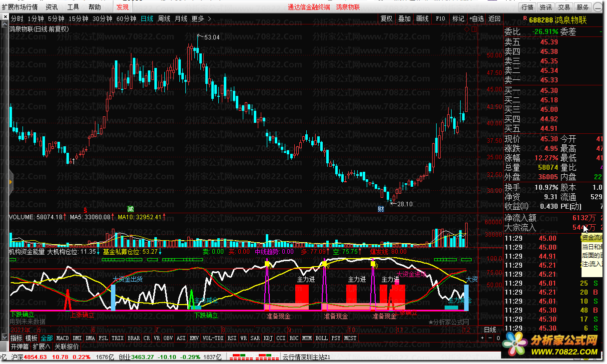
Task: Switch indicator to RSI
Action: click(232, 338)
